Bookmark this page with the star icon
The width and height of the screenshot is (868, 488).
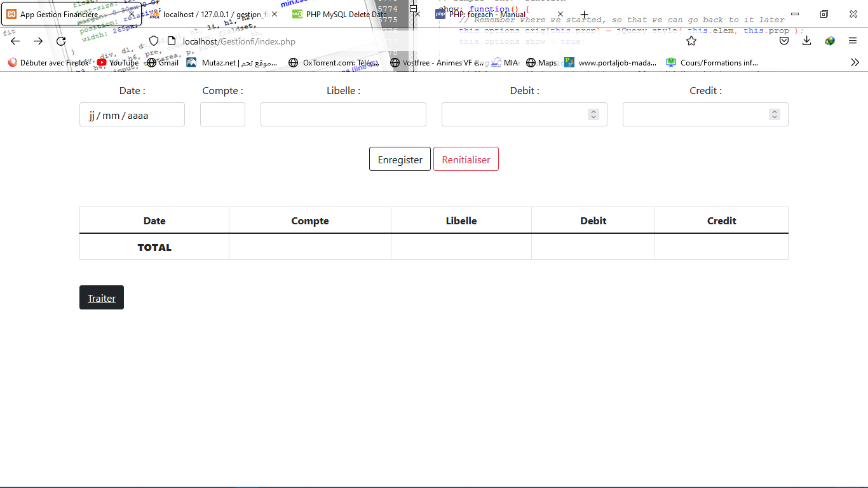691,41
